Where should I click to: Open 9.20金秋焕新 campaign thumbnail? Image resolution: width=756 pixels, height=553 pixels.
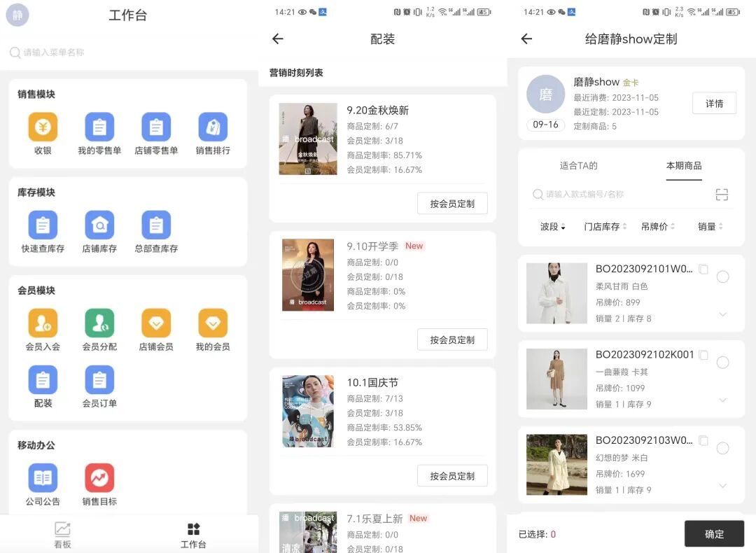(307, 139)
